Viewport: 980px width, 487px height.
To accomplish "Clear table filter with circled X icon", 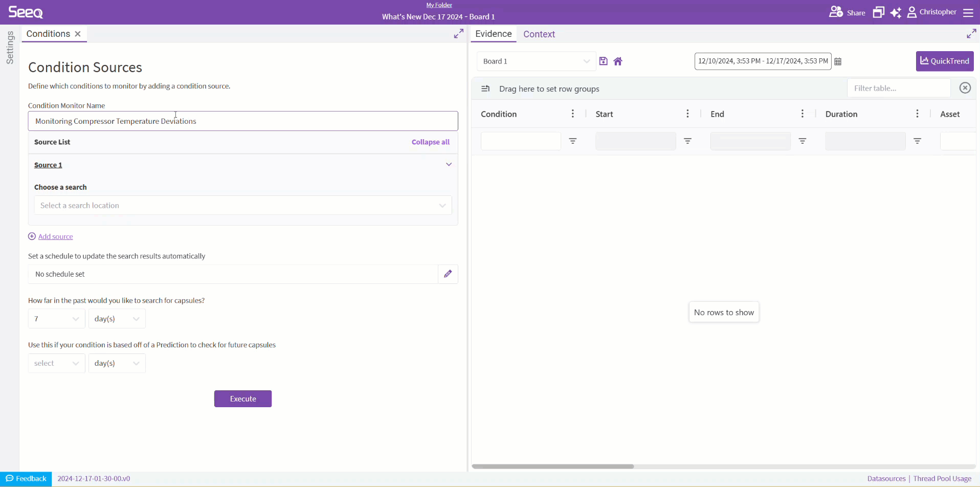I will click(965, 88).
